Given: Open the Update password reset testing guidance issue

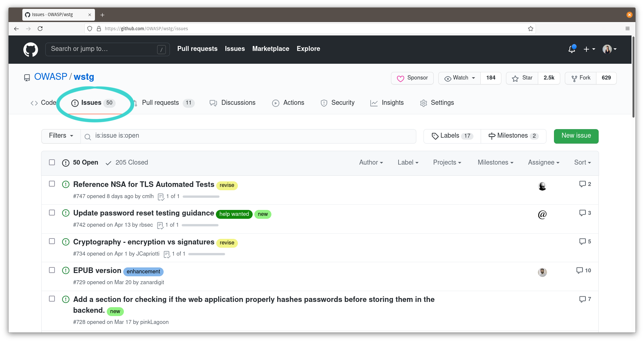Looking at the screenshot, I should 144,213.
